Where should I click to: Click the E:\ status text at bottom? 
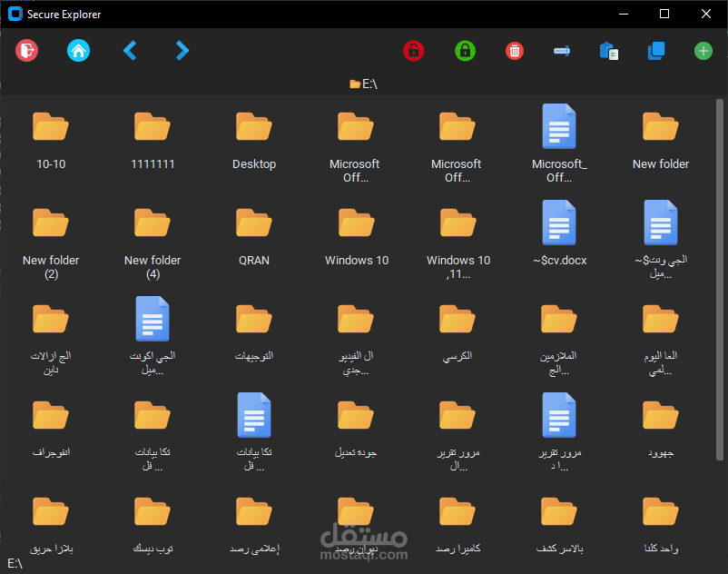15,564
